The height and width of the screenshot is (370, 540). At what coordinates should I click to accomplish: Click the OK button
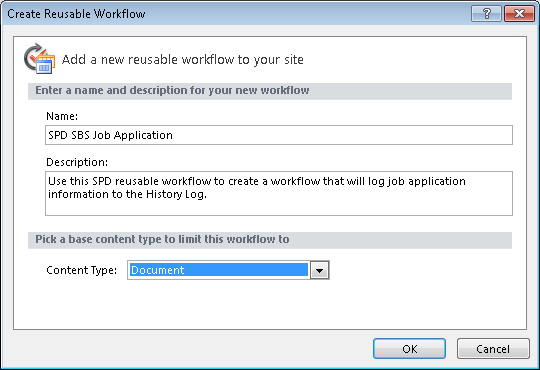(x=409, y=349)
